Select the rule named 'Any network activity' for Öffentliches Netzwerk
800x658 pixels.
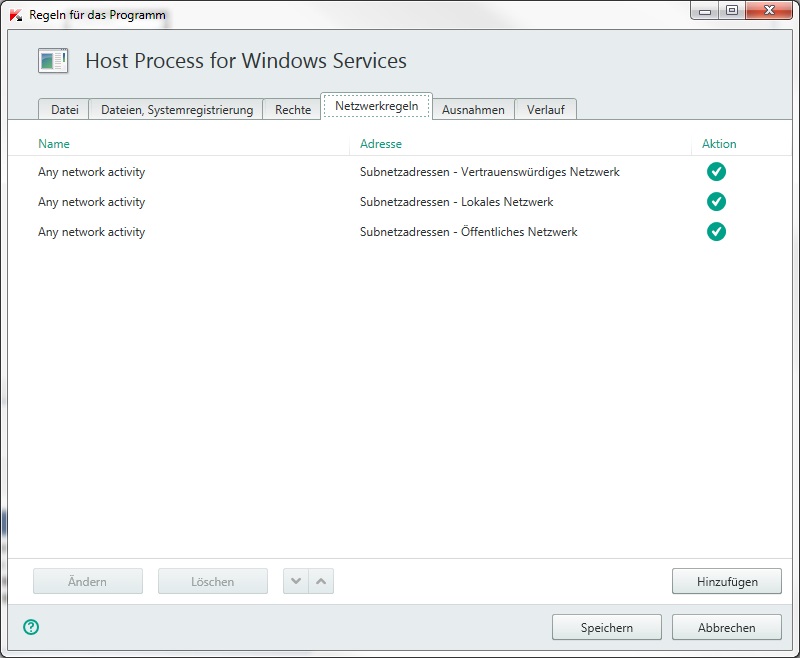tap(91, 232)
